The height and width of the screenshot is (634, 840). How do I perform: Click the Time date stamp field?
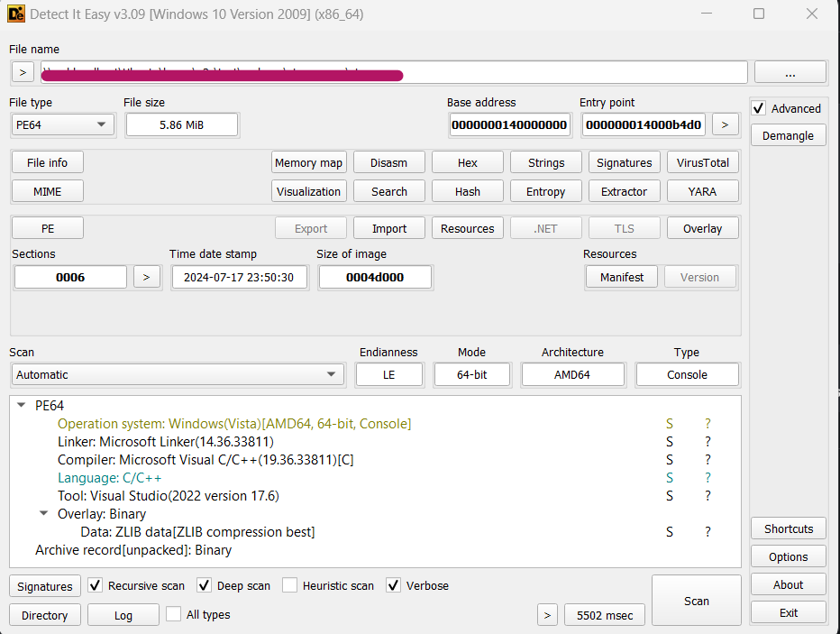point(239,277)
